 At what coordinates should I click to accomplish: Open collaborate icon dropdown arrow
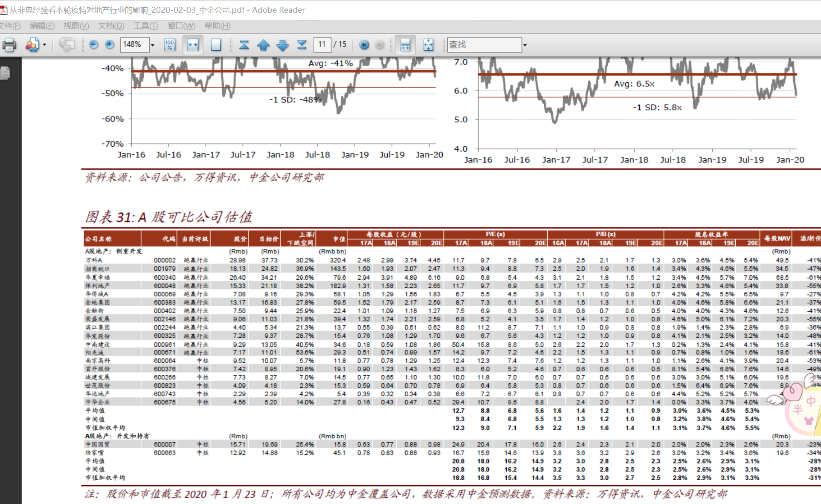pyautogui.click(x=44, y=45)
